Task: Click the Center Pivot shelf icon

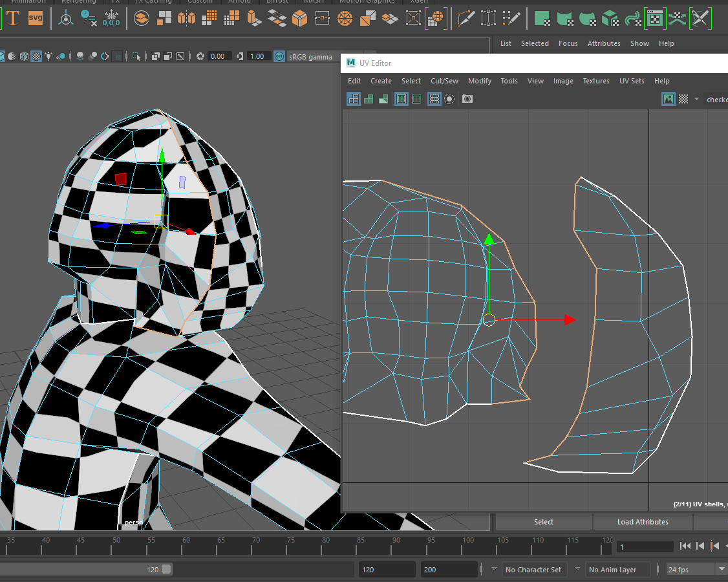Action: tap(66, 19)
